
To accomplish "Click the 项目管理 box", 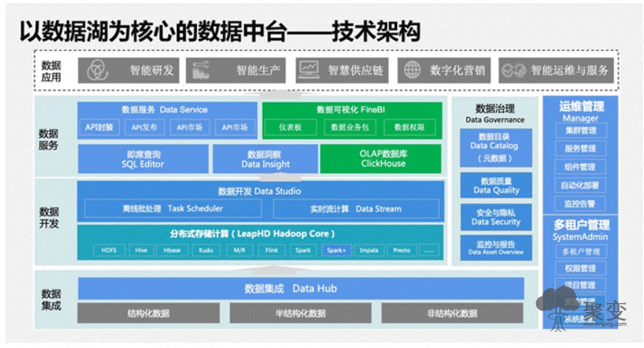I will click(x=581, y=285).
